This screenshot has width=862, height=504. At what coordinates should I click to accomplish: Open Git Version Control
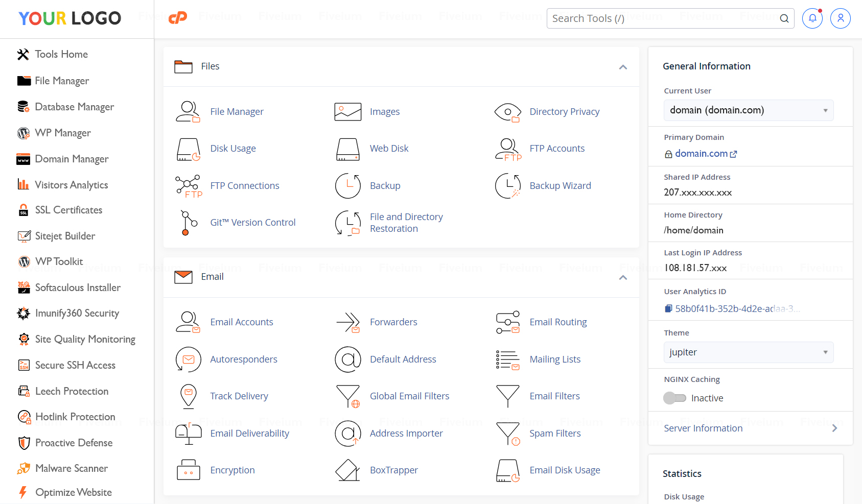pyautogui.click(x=252, y=222)
